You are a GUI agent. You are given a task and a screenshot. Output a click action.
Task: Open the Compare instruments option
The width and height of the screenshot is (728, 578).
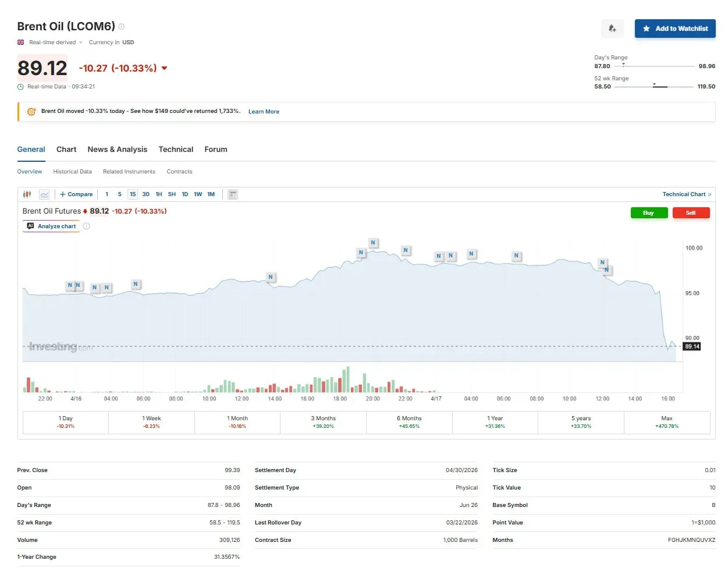(76, 194)
